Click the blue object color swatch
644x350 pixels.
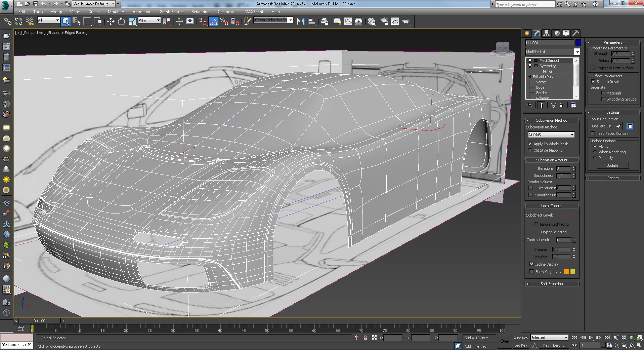pyautogui.click(x=578, y=43)
